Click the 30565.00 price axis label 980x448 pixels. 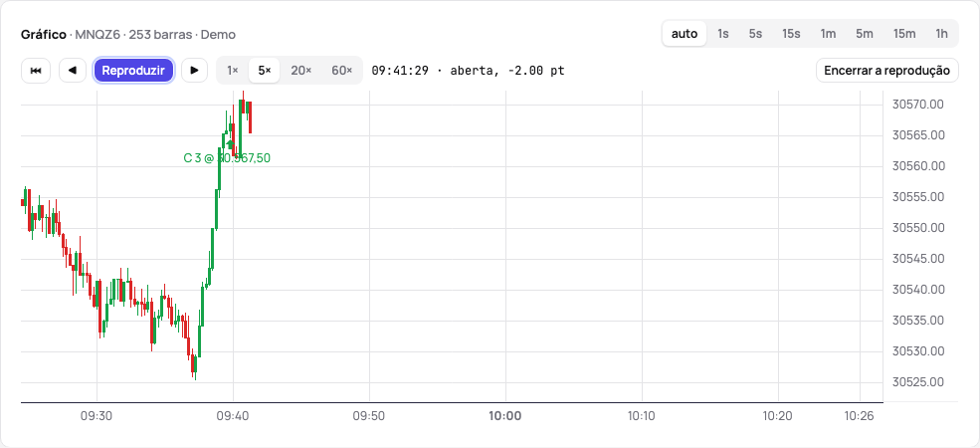click(918, 135)
